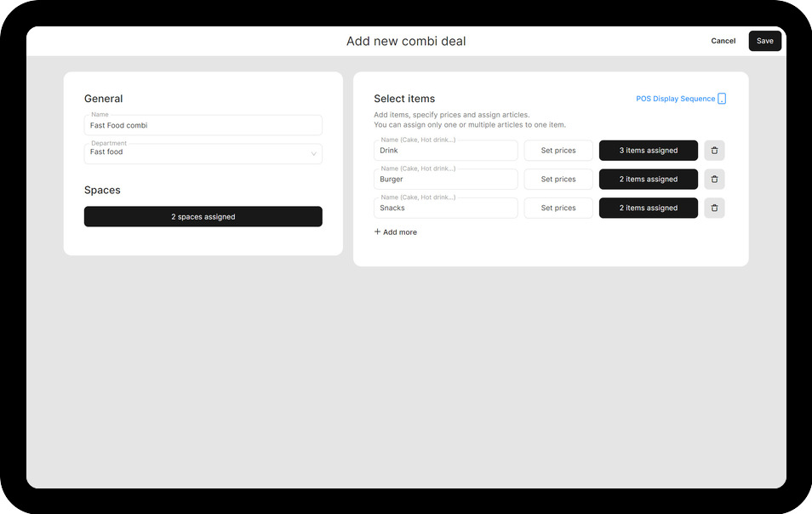Edit the Burger item name field

tap(445, 179)
